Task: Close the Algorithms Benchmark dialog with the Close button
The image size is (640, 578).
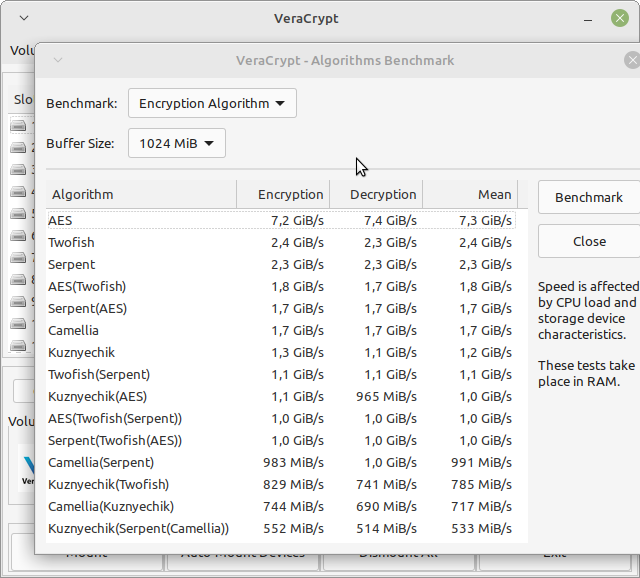Action: point(589,241)
